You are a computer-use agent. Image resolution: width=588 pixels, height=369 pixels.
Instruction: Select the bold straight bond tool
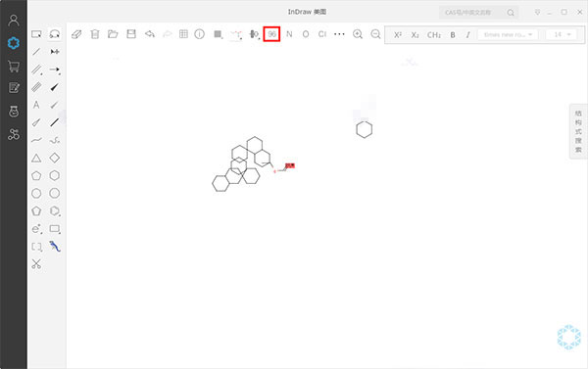(54, 122)
